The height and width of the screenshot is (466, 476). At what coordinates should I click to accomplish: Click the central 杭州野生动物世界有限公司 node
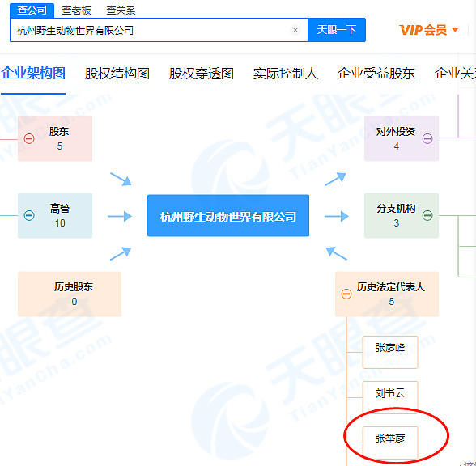[x=228, y=215]
